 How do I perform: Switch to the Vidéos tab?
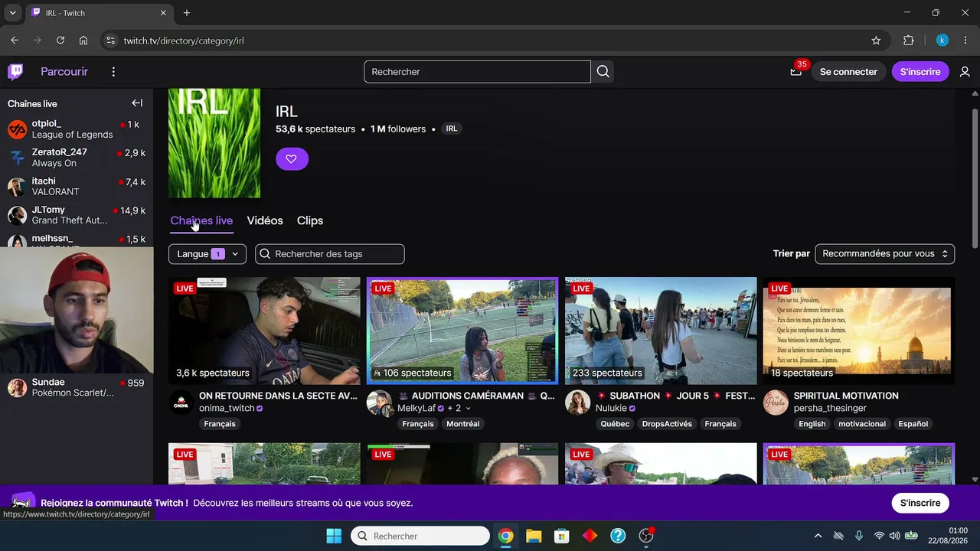265,220
